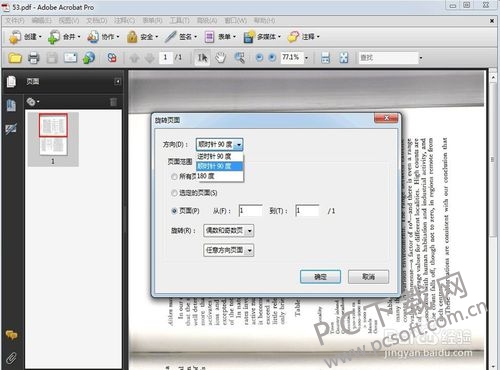Choose counterclockwise 90 degrees option
This screenshot has width=500, height=370.
point(220,156)
